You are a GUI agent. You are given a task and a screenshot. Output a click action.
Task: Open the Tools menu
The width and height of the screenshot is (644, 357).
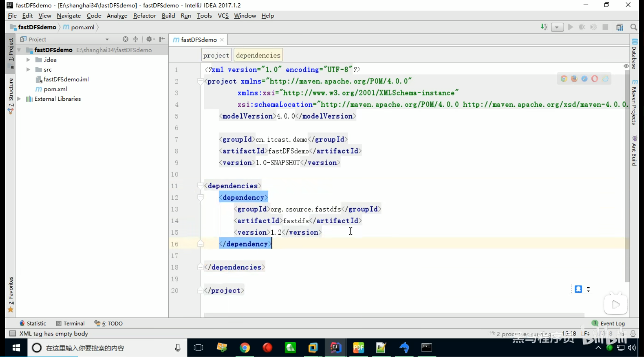click(204, 16)
